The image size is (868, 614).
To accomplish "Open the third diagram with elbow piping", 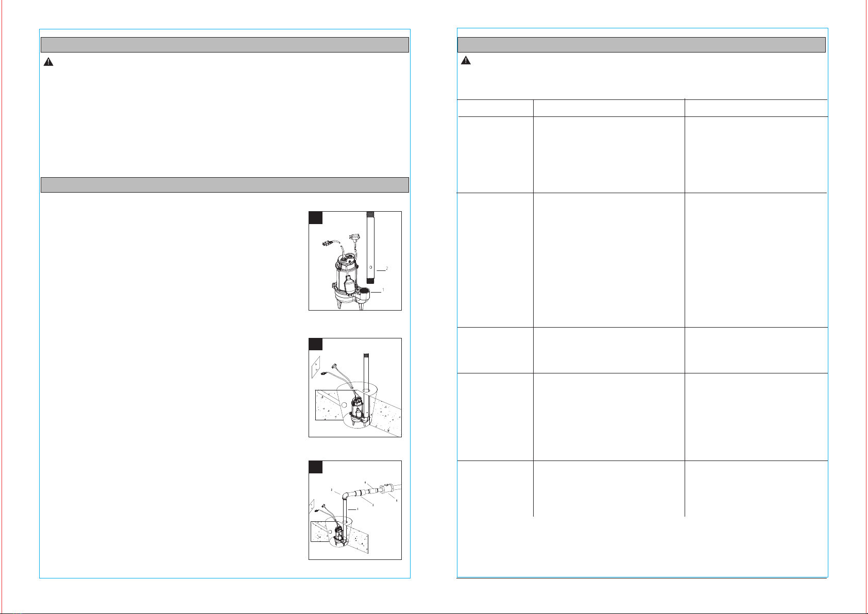I will click(355, 510).
